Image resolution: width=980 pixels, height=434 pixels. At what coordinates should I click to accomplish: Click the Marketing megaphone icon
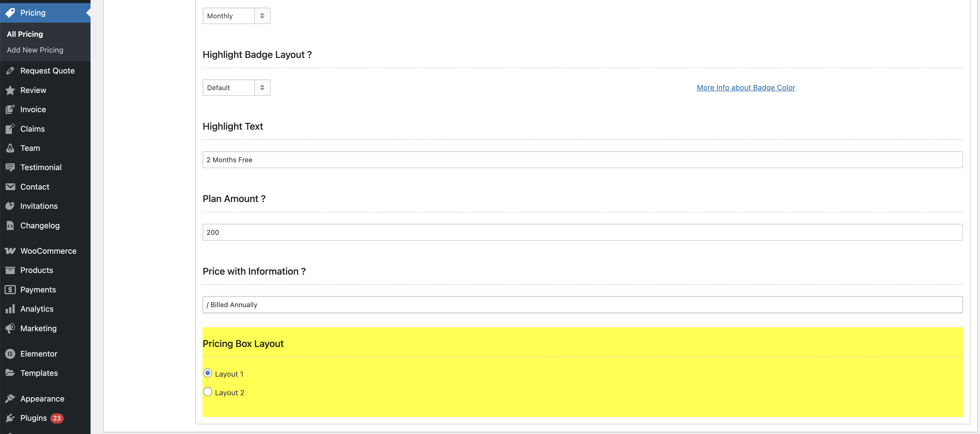(x=10, y=328)
